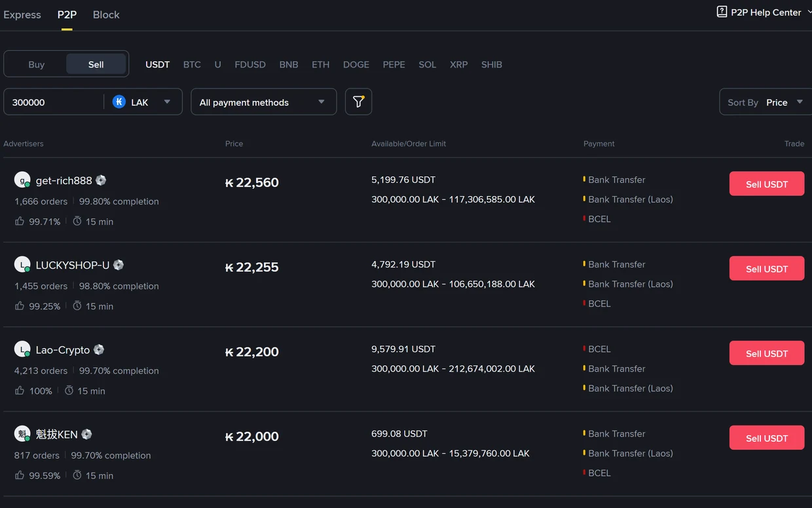Image resolution: width=812 pixels, height=508 pixels.
Task: Pick the ETH coin tab
Action: pyautogui.click(x=320, y=64)
